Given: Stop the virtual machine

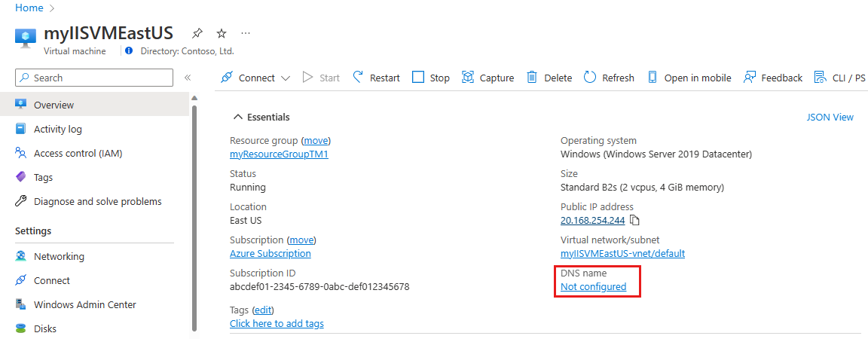Looking at the screenshot, I should (431, 78).
